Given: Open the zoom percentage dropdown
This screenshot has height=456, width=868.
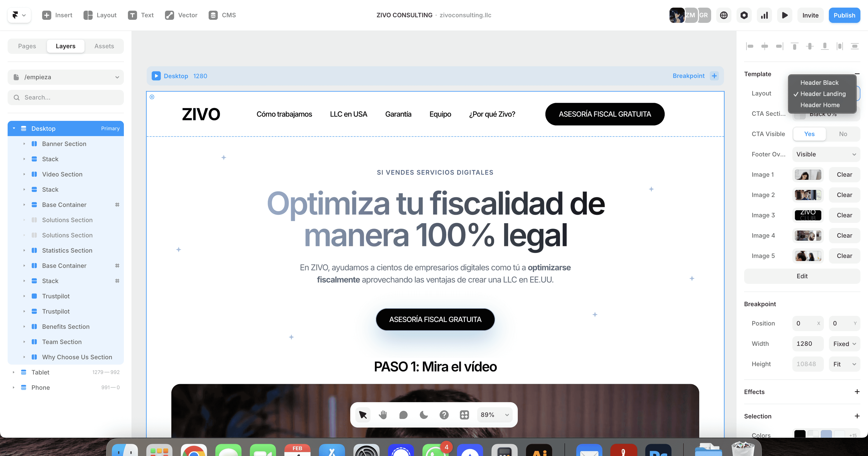Looking at the screenshot, I should coord(494,415).
